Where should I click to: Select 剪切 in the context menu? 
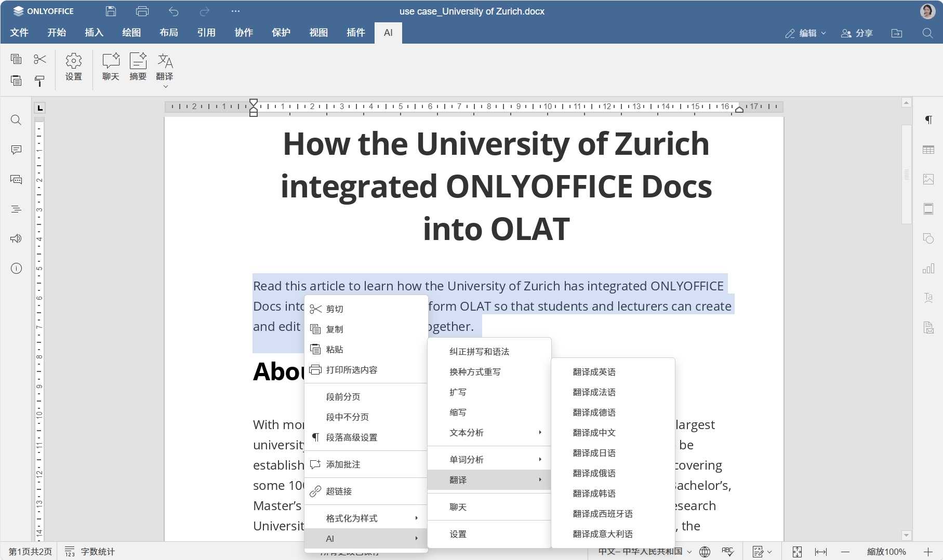pyautogui.click(x=366, y=309)
